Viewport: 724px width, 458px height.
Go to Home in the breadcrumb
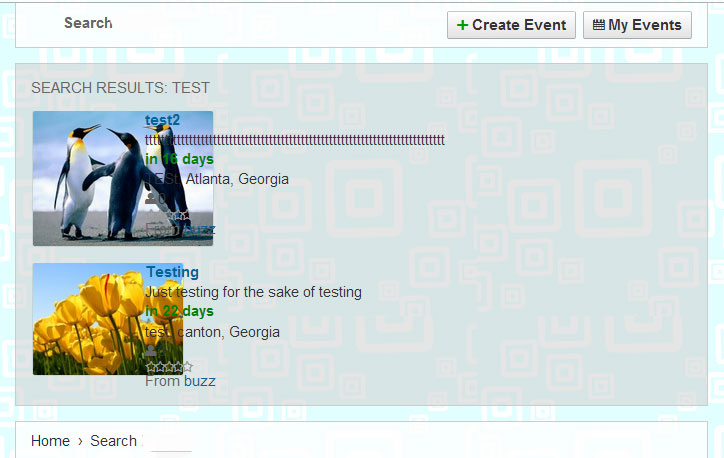click(50, 441)
